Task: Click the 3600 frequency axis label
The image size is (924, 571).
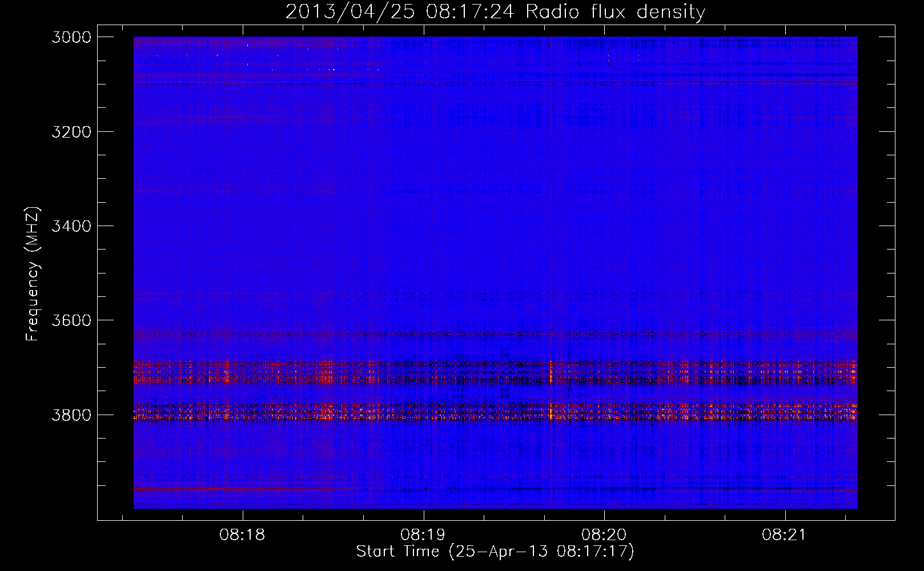Action: tap(71, 320)
